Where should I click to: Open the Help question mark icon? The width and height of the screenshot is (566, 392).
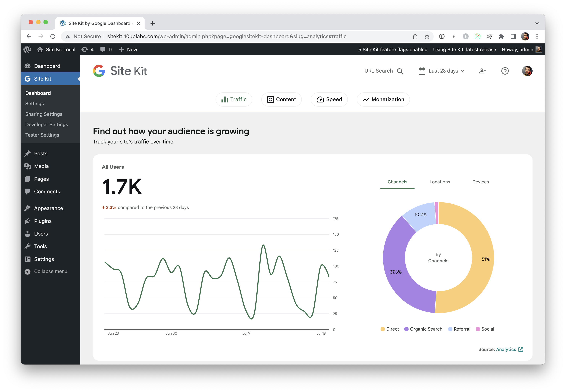pyautogui.click(x=505, y=71)
